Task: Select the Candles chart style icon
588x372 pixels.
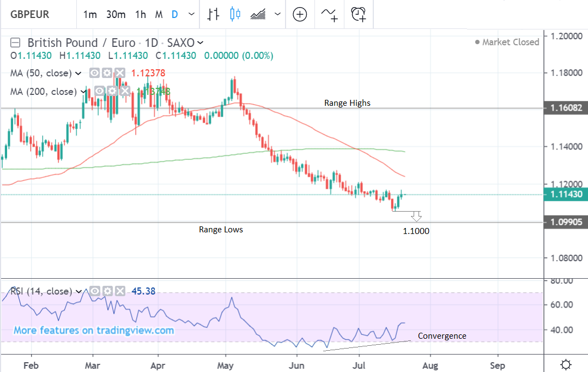Action: [235, 15]
